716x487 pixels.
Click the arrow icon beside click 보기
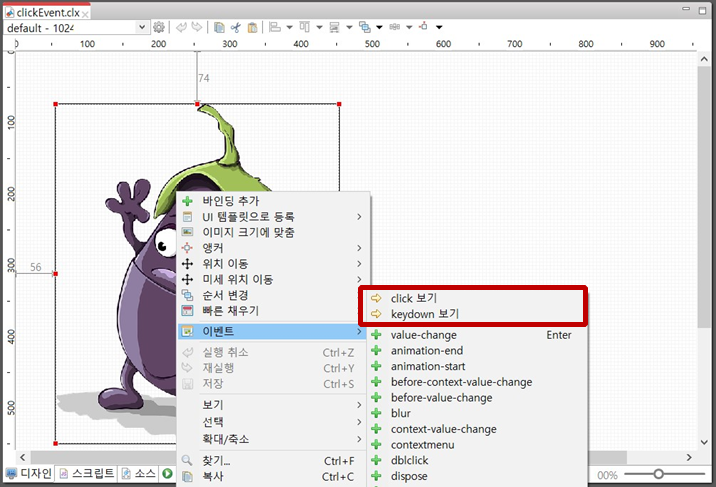pyautogui.click(x=376, y=298)
